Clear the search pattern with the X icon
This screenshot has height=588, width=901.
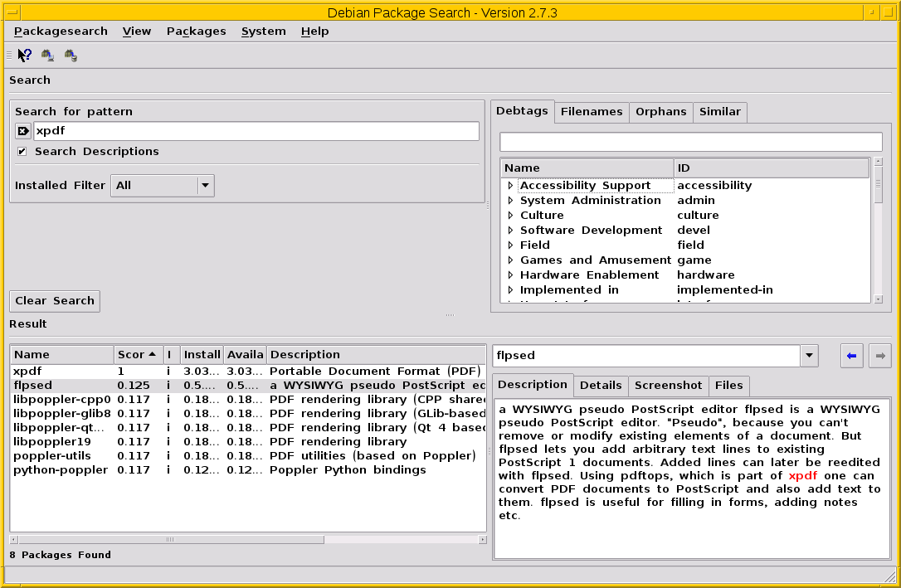pos(23,131)
